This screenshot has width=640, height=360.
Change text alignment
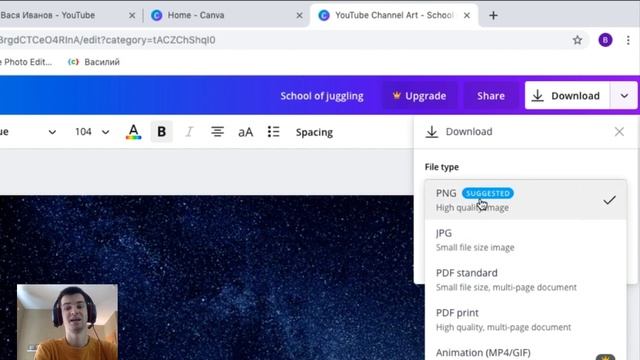click(217, 132)
